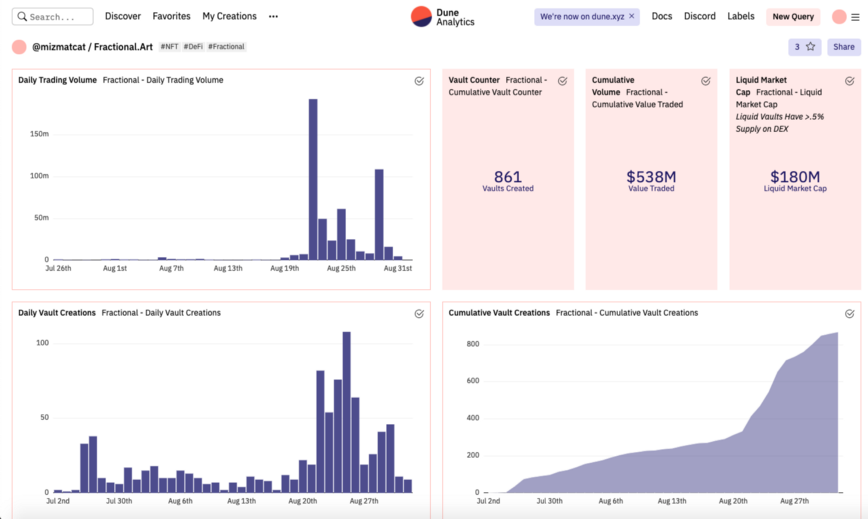This screenshot has height=519, width=868.
Task: Dismiss the 'We're now on dune.xyz' banner
Action: coord(632,17)
